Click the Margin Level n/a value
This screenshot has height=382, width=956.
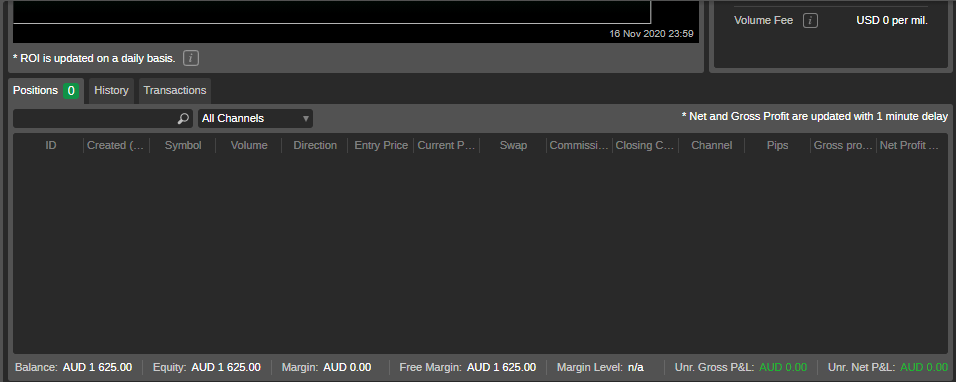[636, 367]
